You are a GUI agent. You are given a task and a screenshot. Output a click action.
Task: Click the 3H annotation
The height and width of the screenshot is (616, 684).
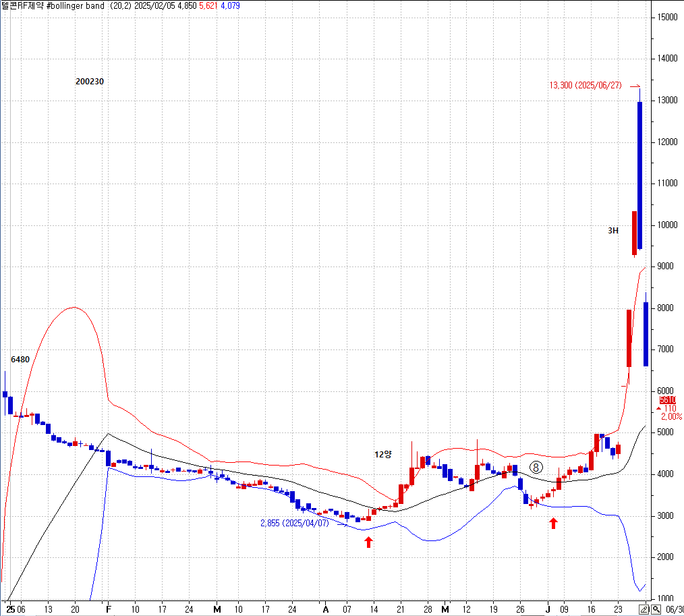(x=613, y=230)
